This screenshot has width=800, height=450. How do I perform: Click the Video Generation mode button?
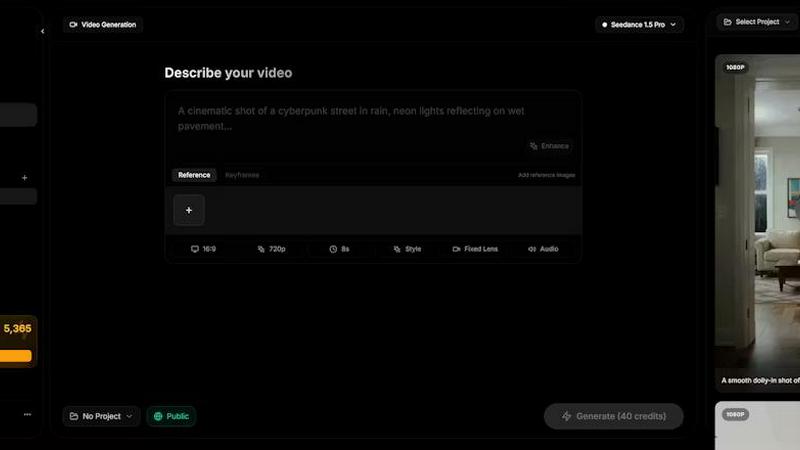(103, 24)
